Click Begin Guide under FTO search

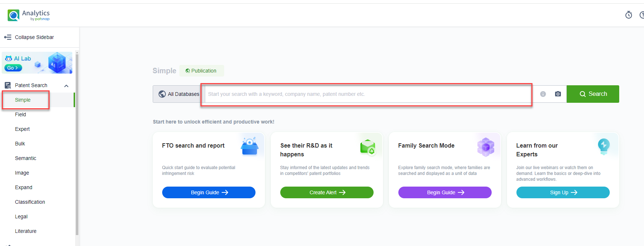(x=208, y=192)
